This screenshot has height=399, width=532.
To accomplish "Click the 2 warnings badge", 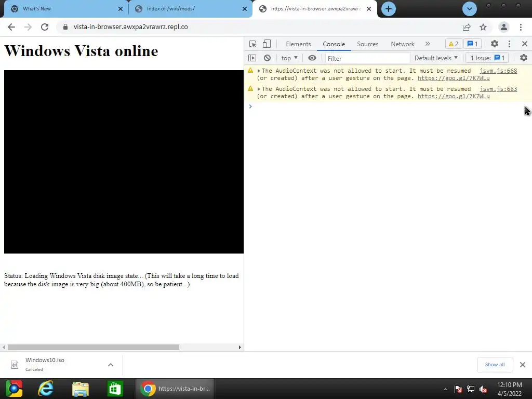I will coord(453,44).
